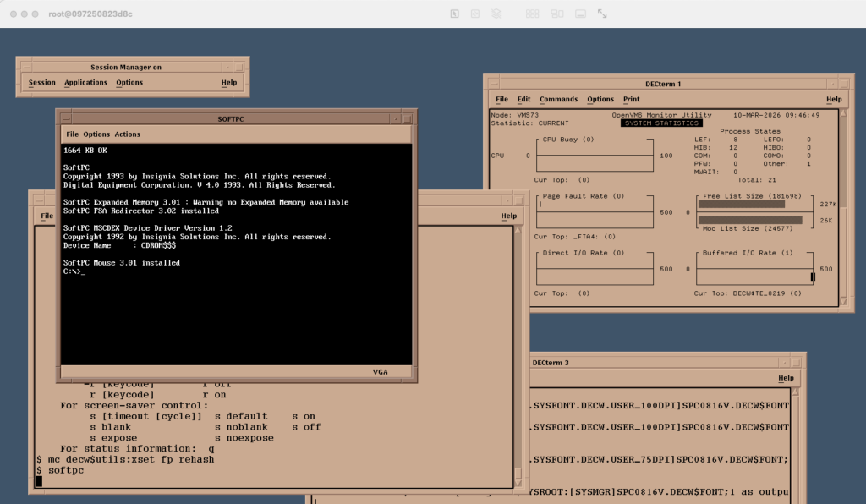Open the Session menu in Session Manager
This screenshot has height=504, width=866.
[41, 83]
